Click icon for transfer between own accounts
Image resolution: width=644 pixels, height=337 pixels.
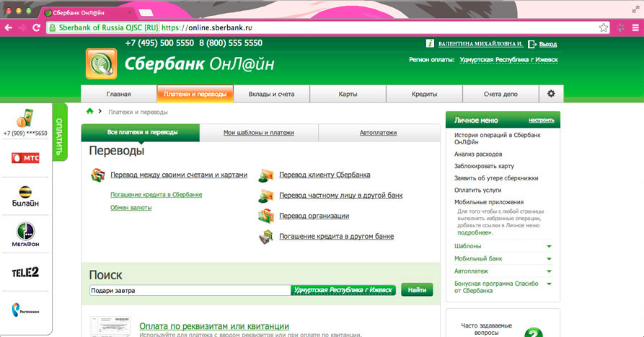[x=98, y=175]
